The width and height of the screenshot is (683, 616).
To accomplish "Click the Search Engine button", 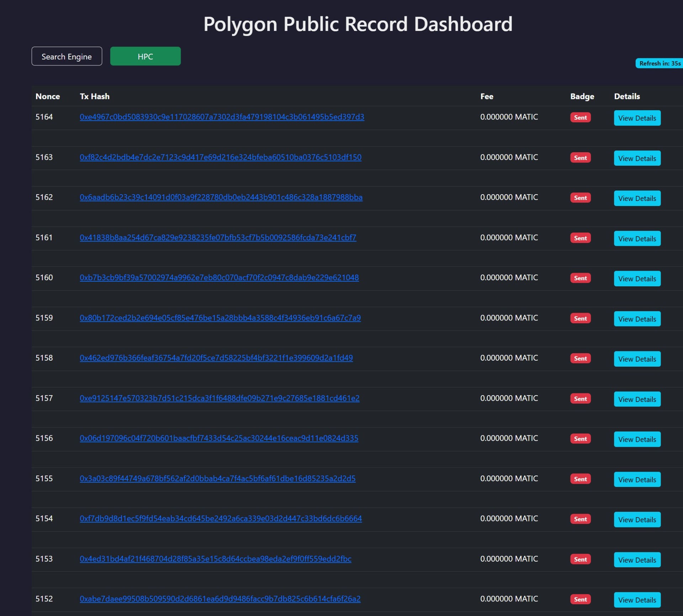I will point(67,56).
